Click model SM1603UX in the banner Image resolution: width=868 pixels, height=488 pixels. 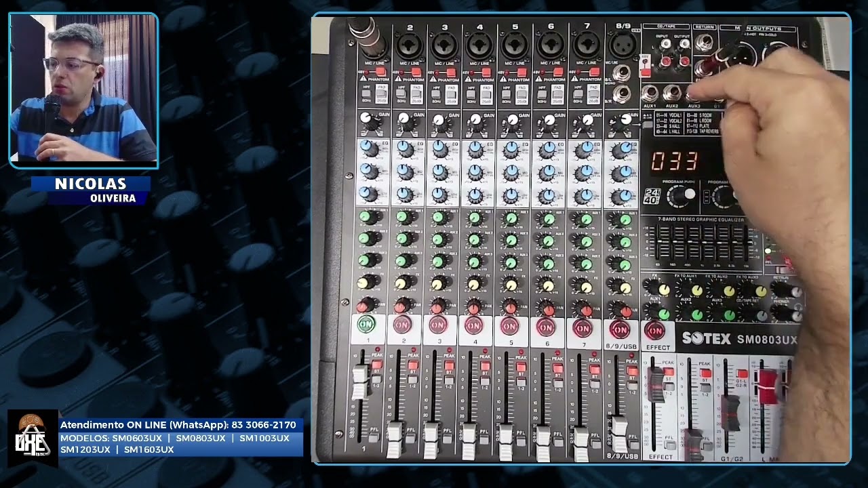pyautogui.click(x=149, y=449)
